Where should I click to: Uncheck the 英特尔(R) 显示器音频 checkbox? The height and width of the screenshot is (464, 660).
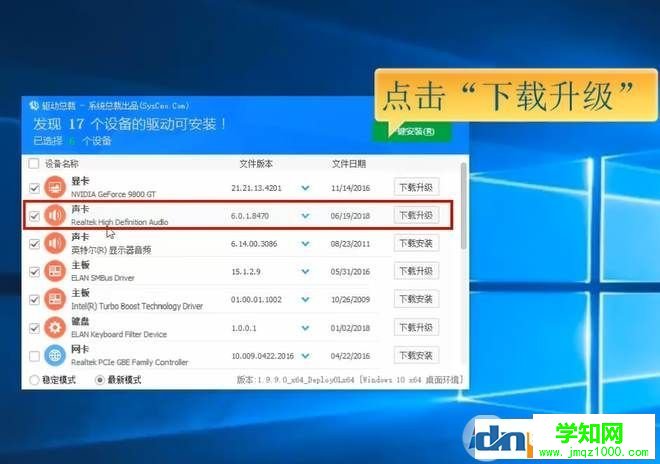tap(34, 244)
